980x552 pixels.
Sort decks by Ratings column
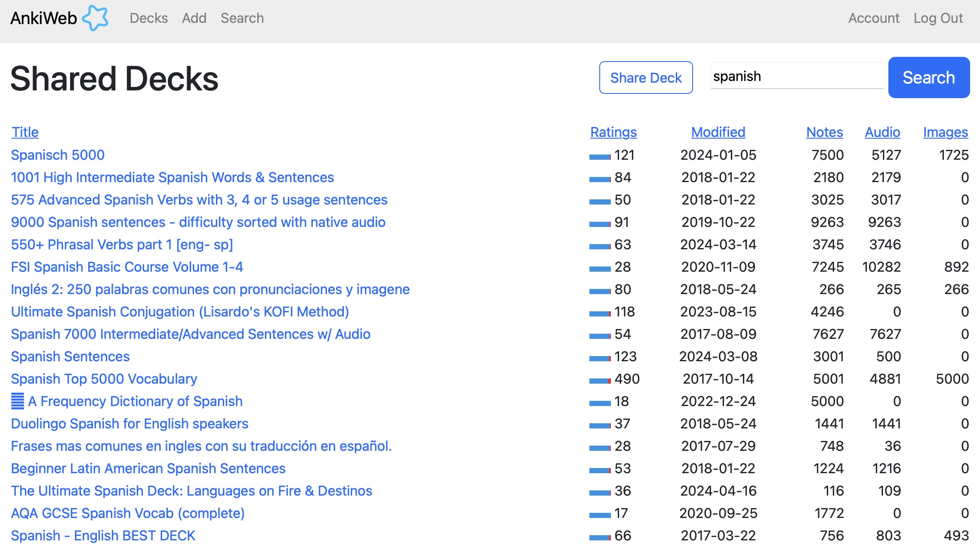tap(613, 132)
